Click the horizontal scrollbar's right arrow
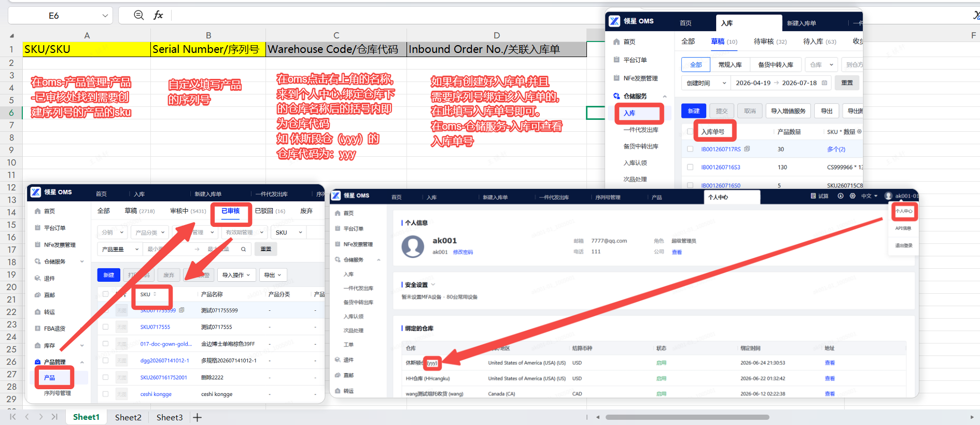This screenshot has height=425, width=980. 972,417
